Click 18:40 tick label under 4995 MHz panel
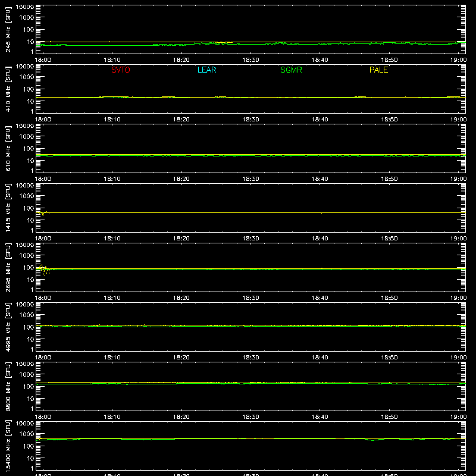 click(x=320, y=358)
